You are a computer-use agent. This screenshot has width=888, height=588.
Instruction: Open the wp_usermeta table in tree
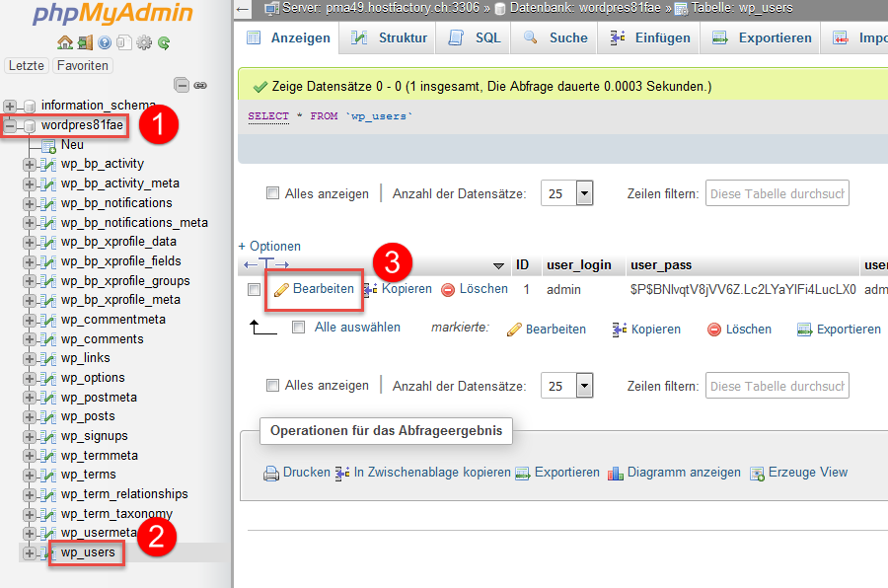pyautogui.click(x=99, y=533)
